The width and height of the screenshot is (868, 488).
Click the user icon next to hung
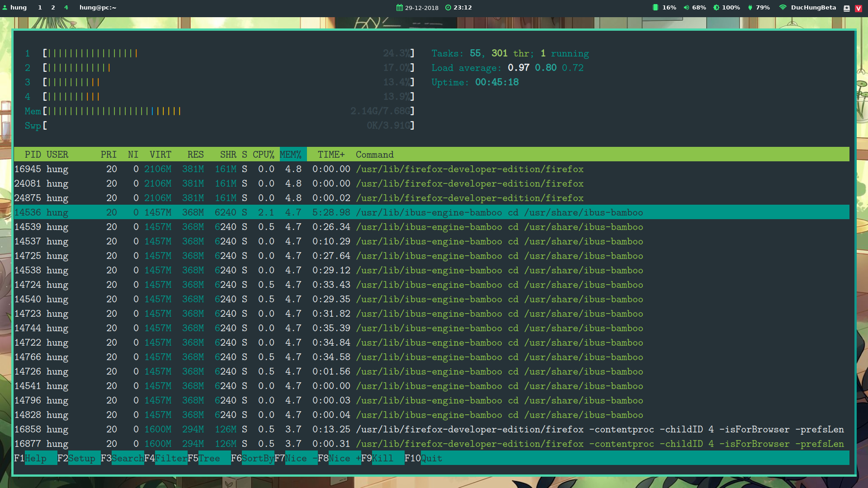(5, 7)
